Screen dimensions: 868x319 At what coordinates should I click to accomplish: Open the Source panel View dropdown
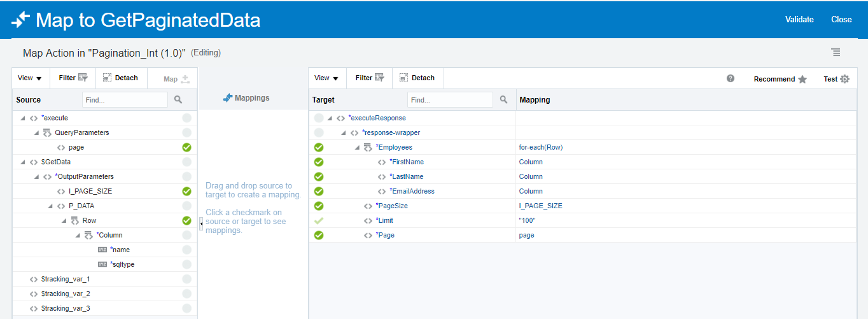[29, 78]
